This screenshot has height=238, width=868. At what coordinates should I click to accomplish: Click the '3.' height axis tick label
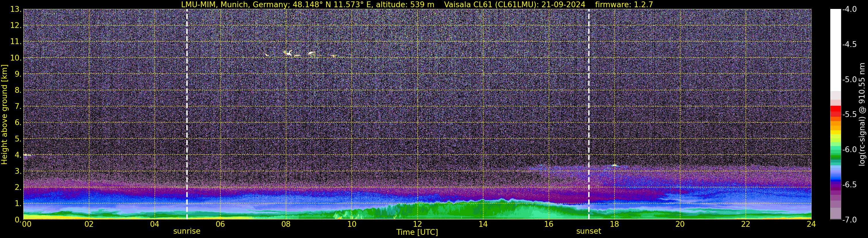(18, 171)
